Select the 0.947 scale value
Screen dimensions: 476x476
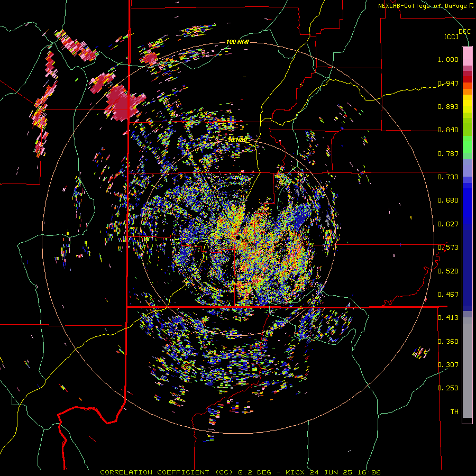(x=448, y=83)
